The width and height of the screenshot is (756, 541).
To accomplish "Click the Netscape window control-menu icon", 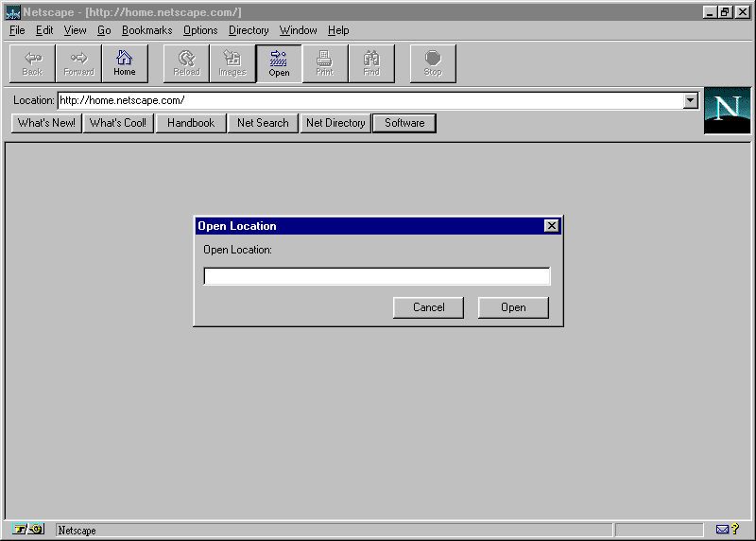I will [12, 12].
